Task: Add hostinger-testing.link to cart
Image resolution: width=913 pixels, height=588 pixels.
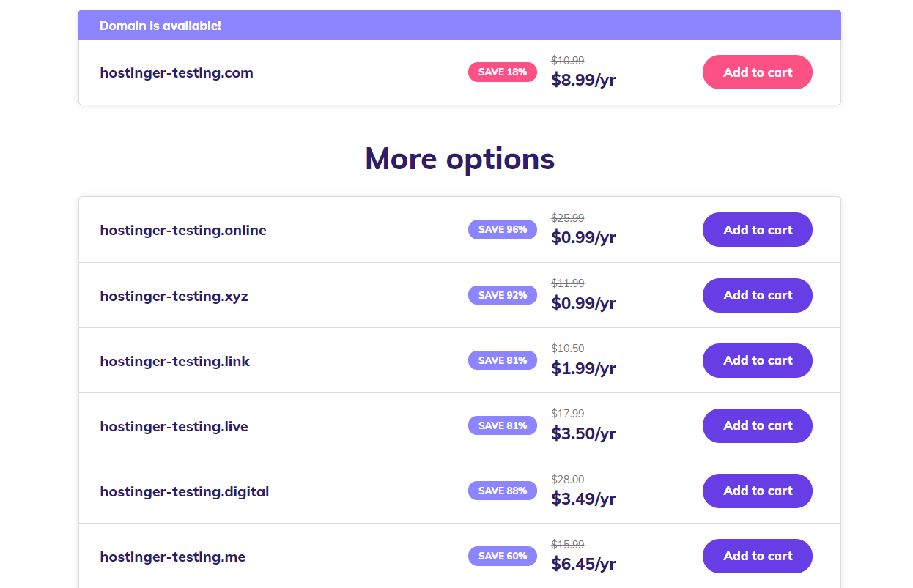Action: pyautogui.click(x=757, y=360)
